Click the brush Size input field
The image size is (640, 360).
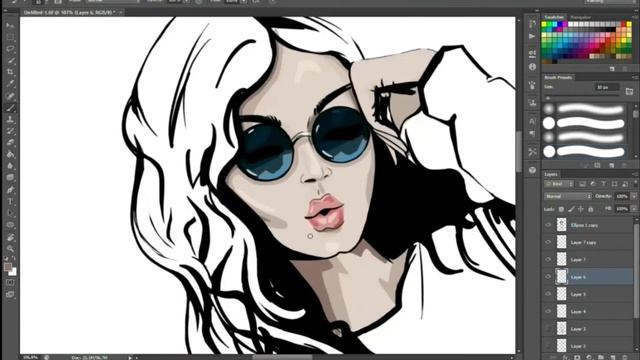[x=607, y=87]
